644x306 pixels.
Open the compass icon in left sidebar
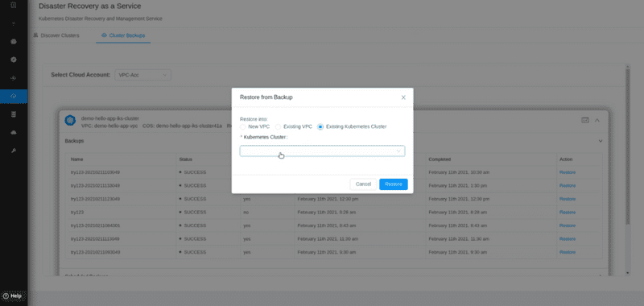click(14, 60)
